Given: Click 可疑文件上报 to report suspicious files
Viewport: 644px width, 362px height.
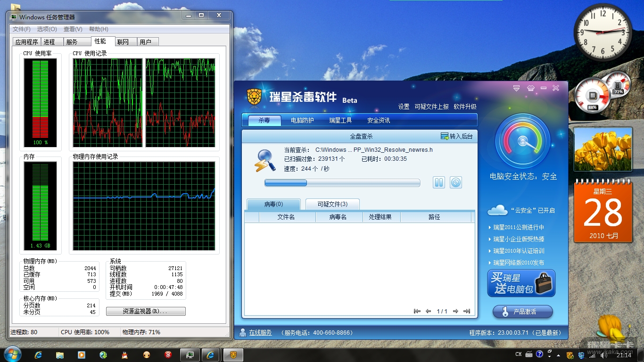Looking at the screenshot, I should pyautogui.click(x=432, y=107).
